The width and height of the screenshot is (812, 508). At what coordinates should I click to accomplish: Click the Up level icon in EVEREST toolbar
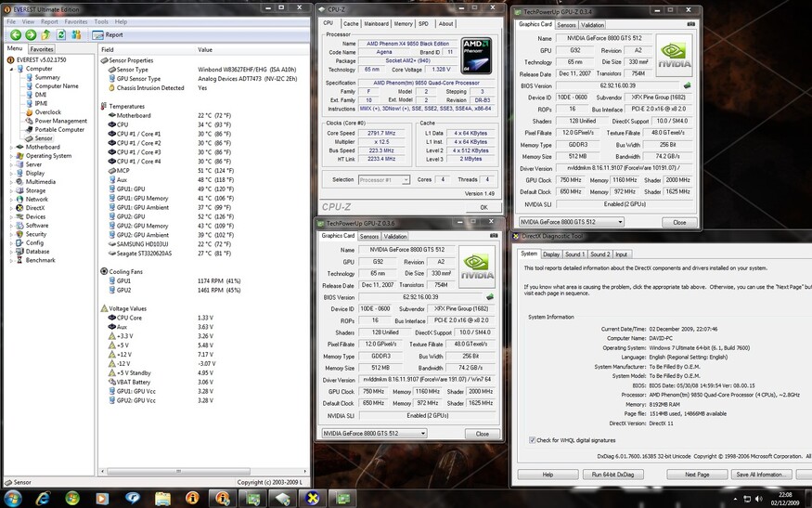tap(45, 34)
